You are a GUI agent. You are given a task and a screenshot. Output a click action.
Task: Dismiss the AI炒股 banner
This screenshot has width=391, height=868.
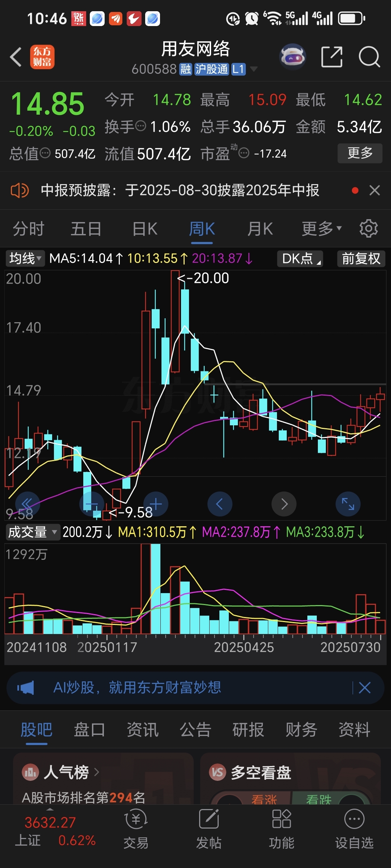pos(365,688)
